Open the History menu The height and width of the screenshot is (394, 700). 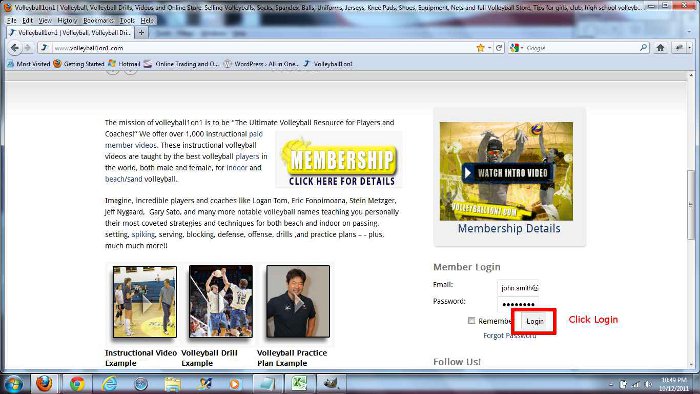67,21
